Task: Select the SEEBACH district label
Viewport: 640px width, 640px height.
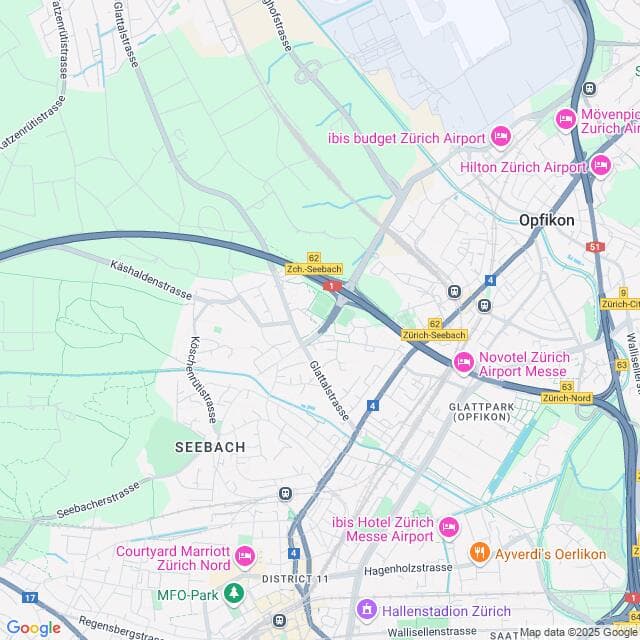Action: click(x=210, y=447)
